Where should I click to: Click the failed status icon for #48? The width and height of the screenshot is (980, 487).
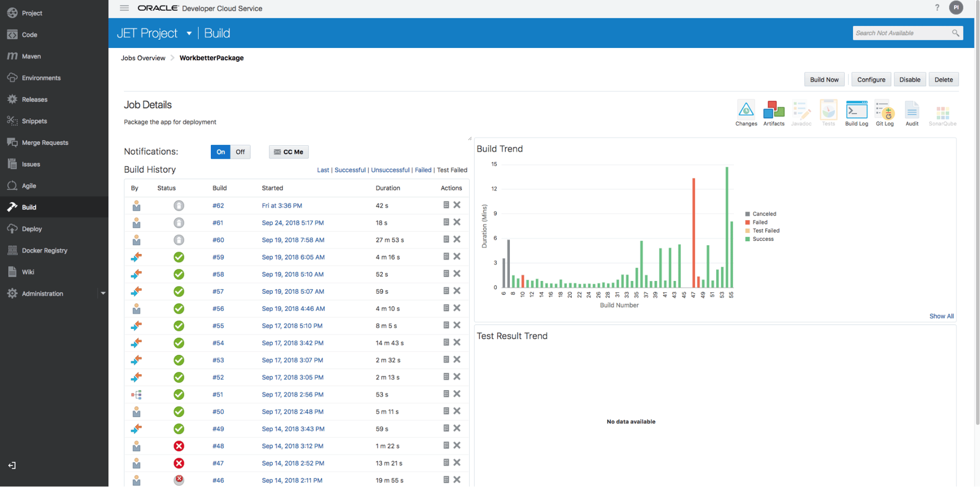pyautogui.click(x=179, y=446)
